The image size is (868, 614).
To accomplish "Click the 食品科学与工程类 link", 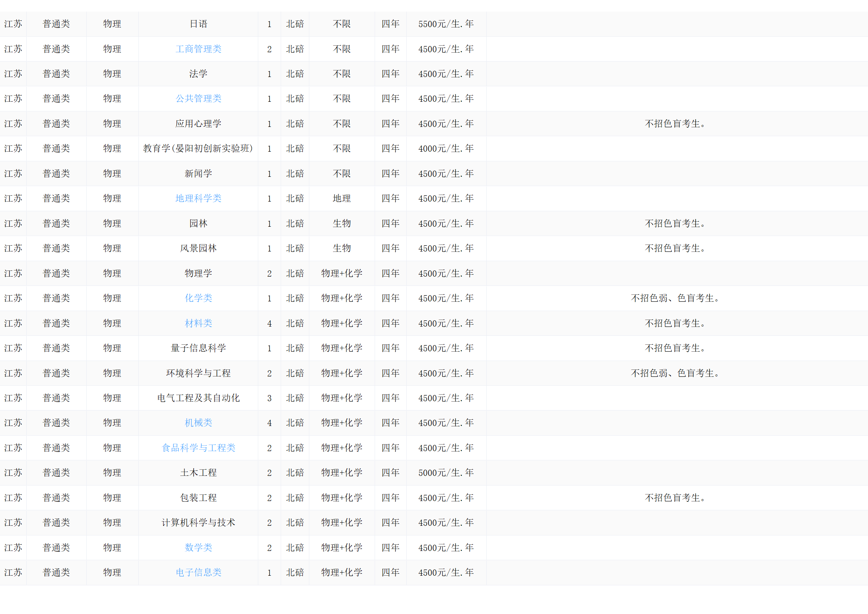I will (198, 448).
